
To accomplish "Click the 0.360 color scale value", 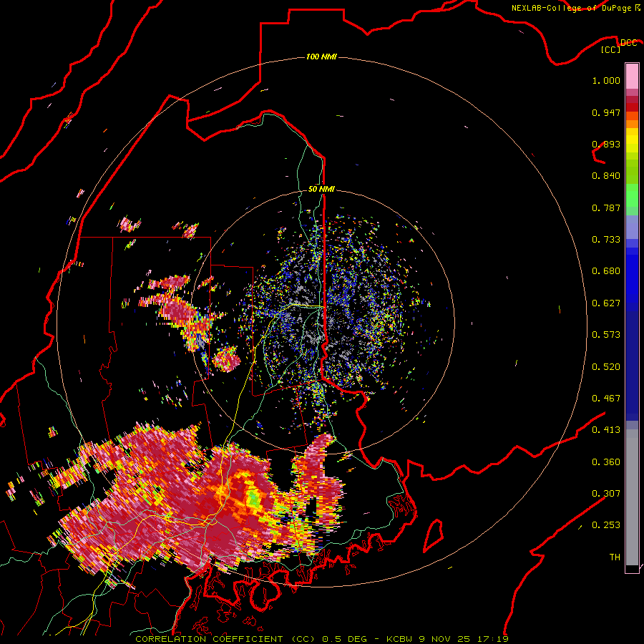I will coord(606,462).
